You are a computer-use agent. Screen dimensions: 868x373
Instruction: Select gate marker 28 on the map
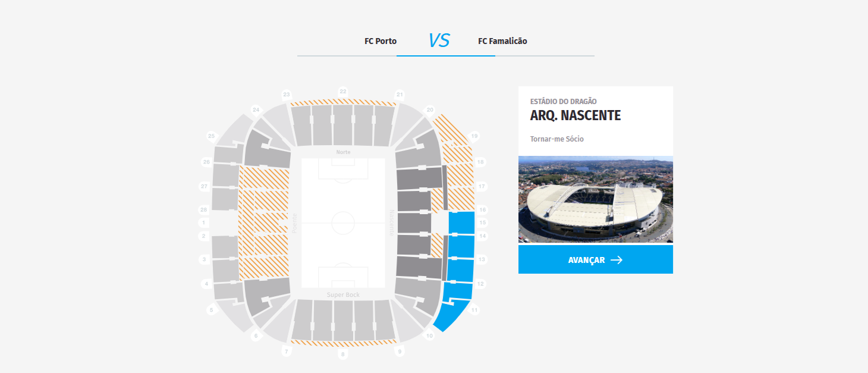pyautogui.click(x=203, y=210)
